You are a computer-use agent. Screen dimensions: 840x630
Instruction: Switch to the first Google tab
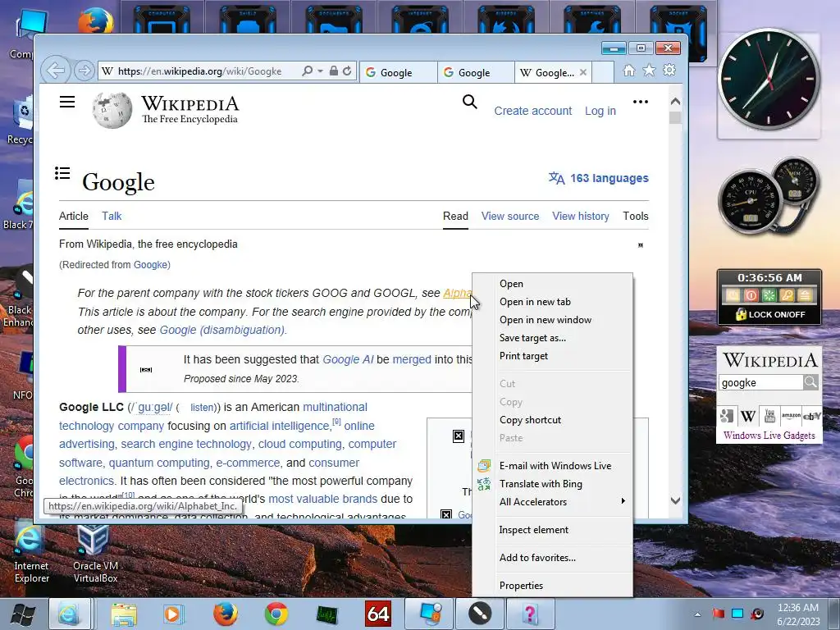(398, 72)
